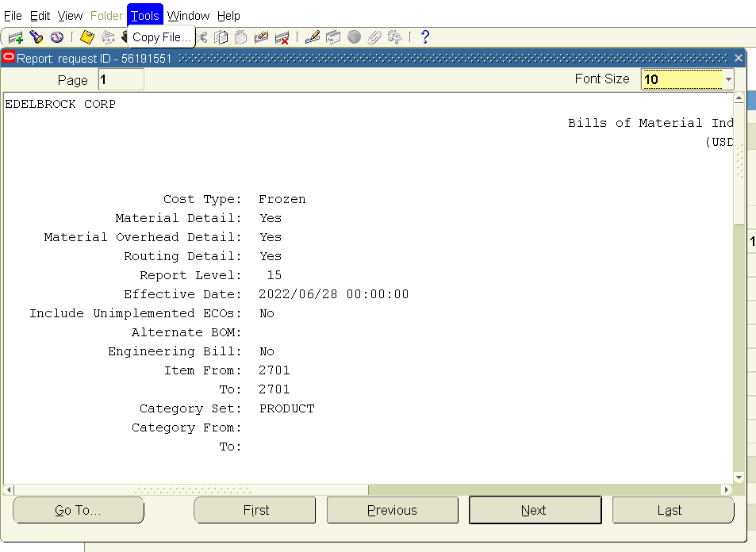Screen dimensions: 756x552
Task: Click the Attachments paperclip icon
Action: click(x=374, y=37)
